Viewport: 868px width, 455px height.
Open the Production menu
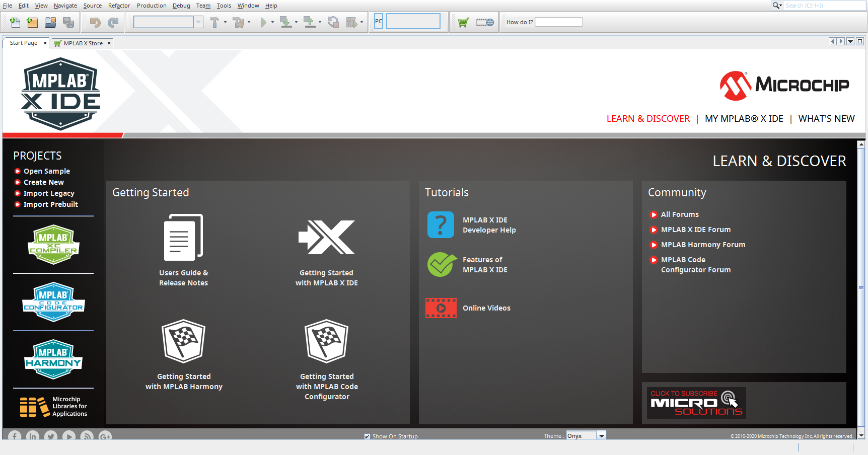(x=152, y=6)
